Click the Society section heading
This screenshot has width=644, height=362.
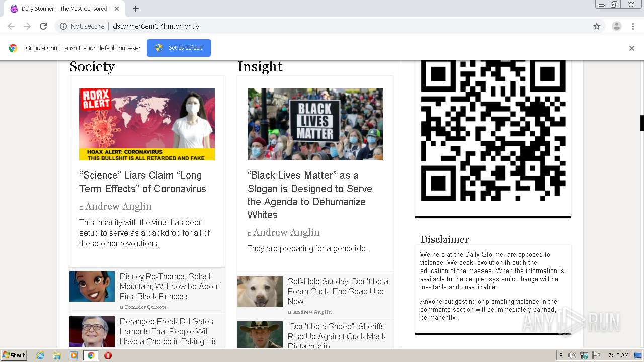pyautogui.click(x=92, y=67)
